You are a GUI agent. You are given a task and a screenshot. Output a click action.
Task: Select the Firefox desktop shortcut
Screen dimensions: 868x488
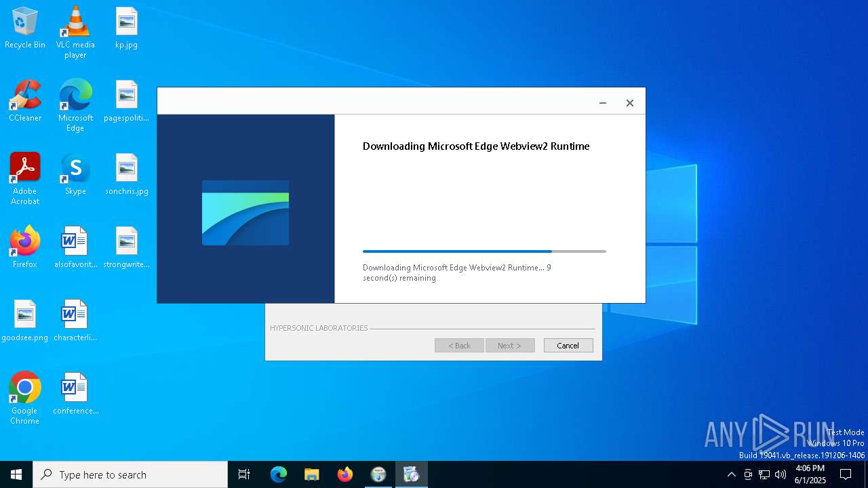pos(25,248)
